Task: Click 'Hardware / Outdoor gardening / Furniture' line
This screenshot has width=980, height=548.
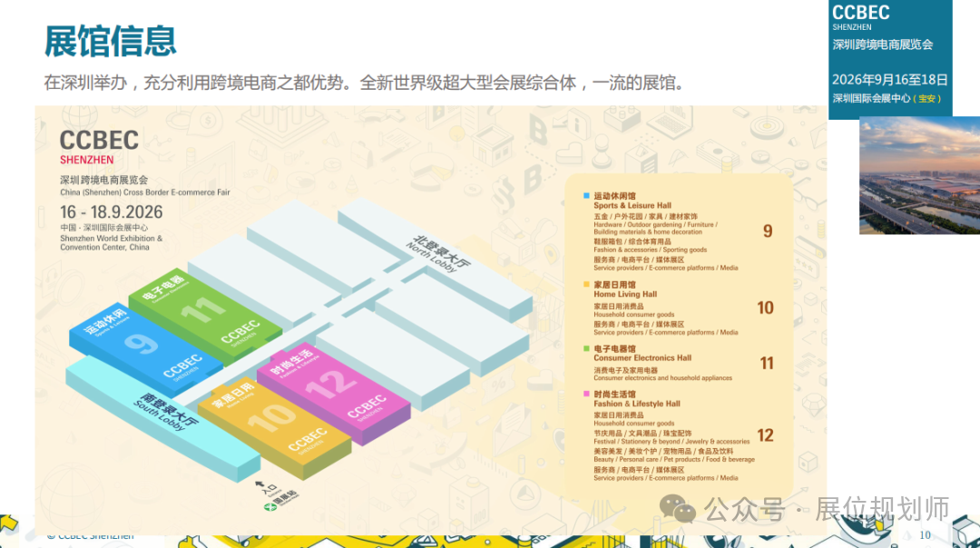Action: pyautogui.click(x=656, y=228)
